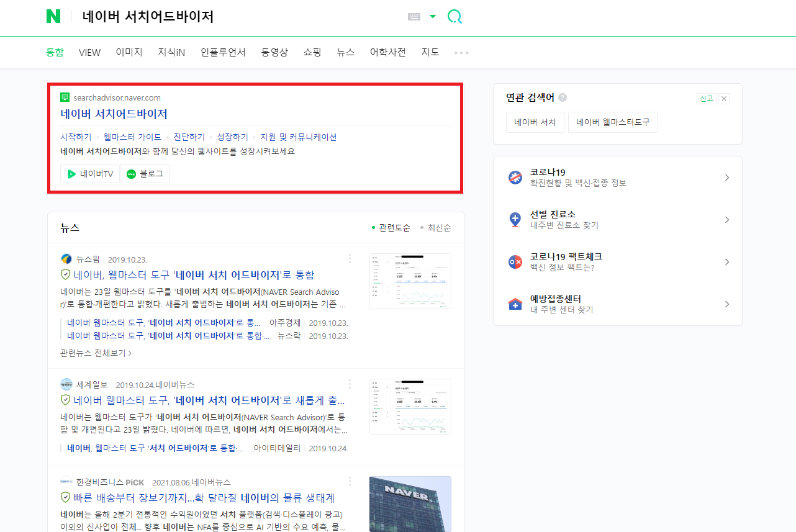Switch to the VIEW tab
Screen dimensions: 796x532
click(89, 52)
